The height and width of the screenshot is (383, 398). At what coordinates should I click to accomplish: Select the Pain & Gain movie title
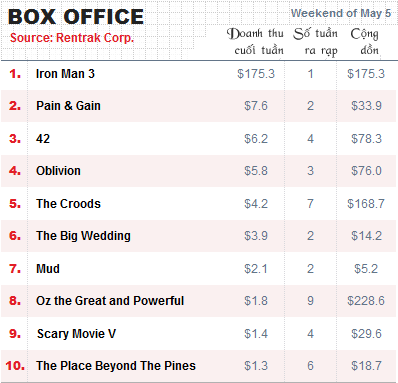tap(68, 106)
